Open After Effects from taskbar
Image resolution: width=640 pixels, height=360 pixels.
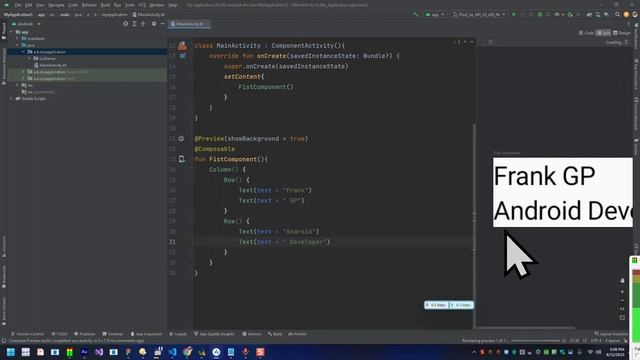coord(84,352)
